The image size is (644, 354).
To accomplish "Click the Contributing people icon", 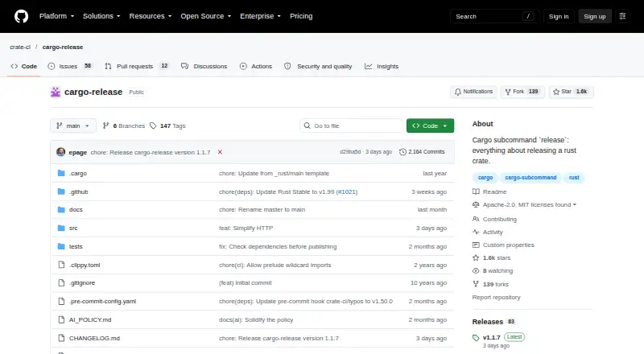I will click(476, 220).
